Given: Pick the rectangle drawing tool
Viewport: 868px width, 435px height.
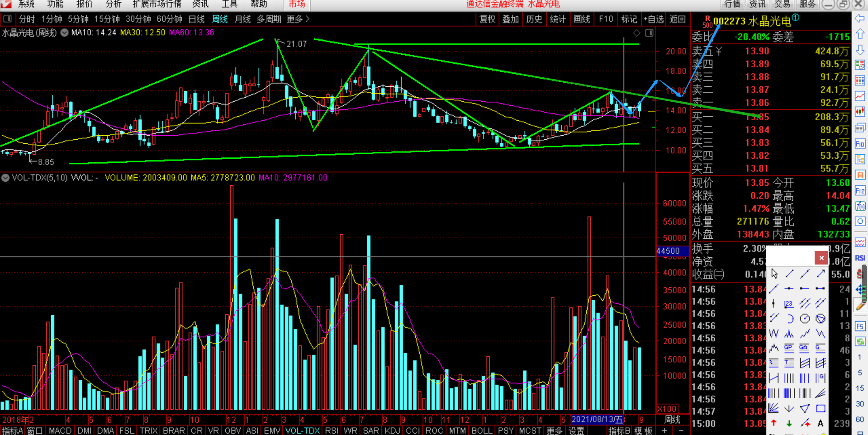Looking at the screenshot, I should coord(820,408).
